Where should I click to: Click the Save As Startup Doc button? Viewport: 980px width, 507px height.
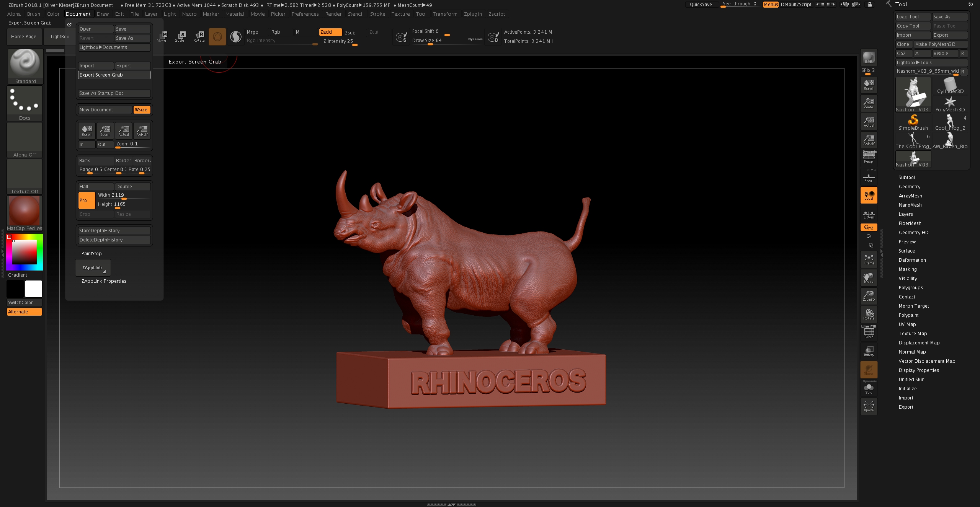(113, 93)
